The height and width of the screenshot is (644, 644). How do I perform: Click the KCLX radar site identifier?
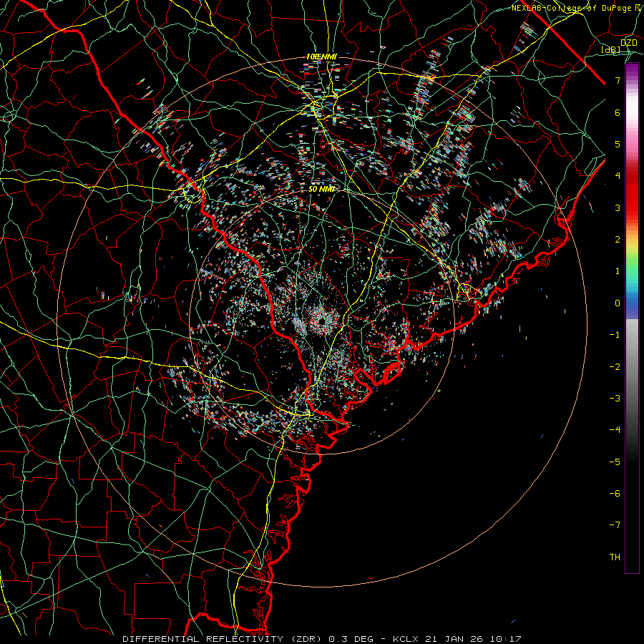point(406,639)
